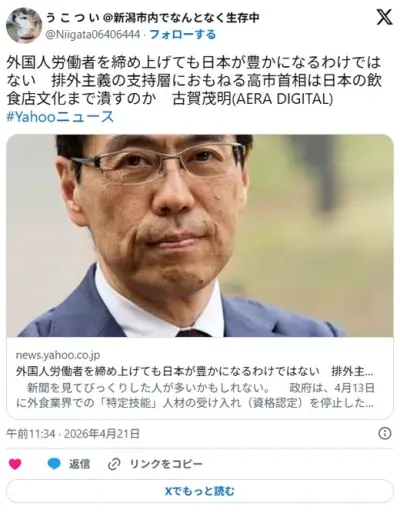Click the tweet body text
The image size is (400, 513).
tap(194, 80)
